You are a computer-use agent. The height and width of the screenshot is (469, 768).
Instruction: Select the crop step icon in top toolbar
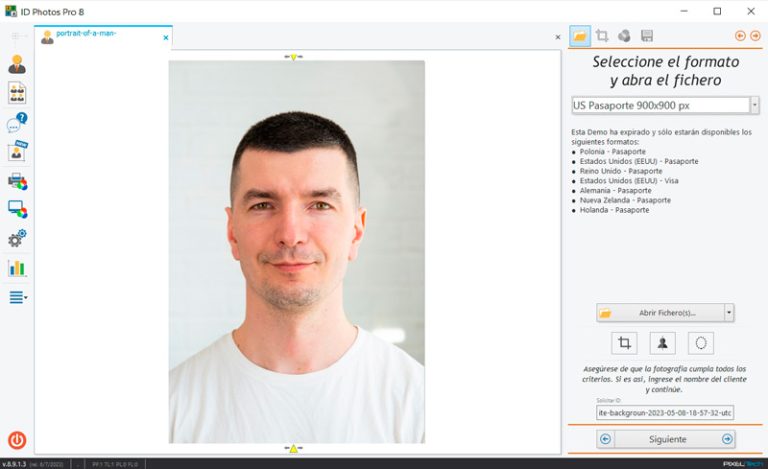(602, 36)
